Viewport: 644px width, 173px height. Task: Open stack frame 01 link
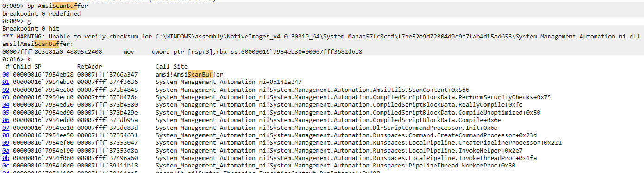point(6,82)
